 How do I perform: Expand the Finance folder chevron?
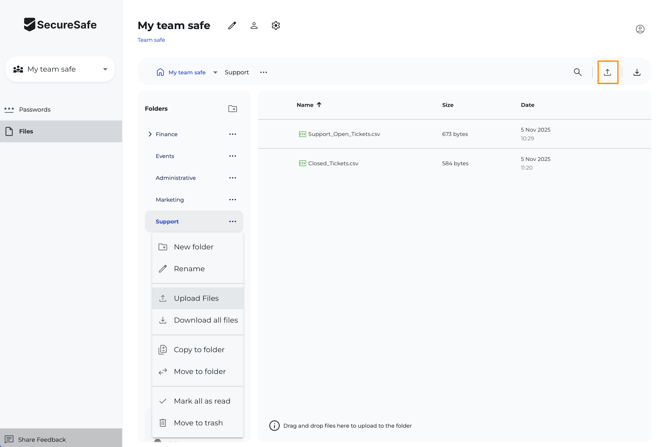(150, 134)
